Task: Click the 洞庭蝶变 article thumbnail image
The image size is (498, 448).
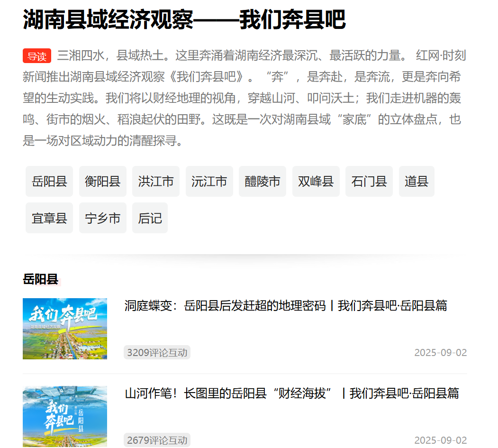Action: click(65, 329)
